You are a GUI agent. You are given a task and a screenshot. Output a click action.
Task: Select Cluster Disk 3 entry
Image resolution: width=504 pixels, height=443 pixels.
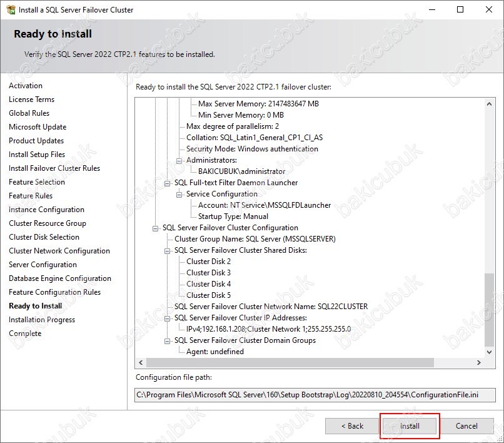click(x=208, y=273)
